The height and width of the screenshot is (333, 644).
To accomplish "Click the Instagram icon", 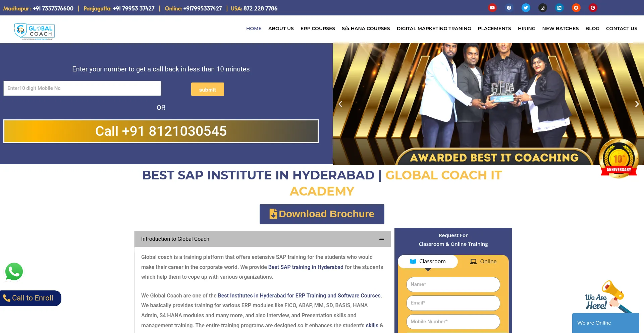I will (542, 8).
